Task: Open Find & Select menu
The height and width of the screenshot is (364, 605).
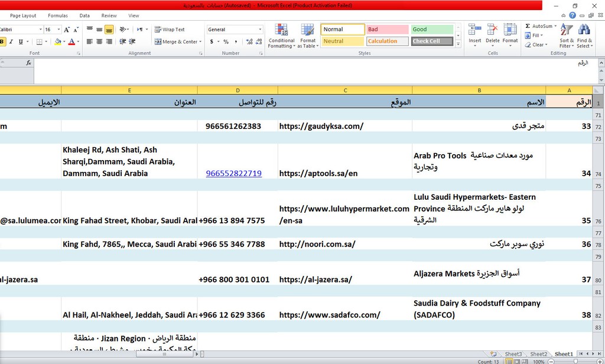Action: coord(584,36)
